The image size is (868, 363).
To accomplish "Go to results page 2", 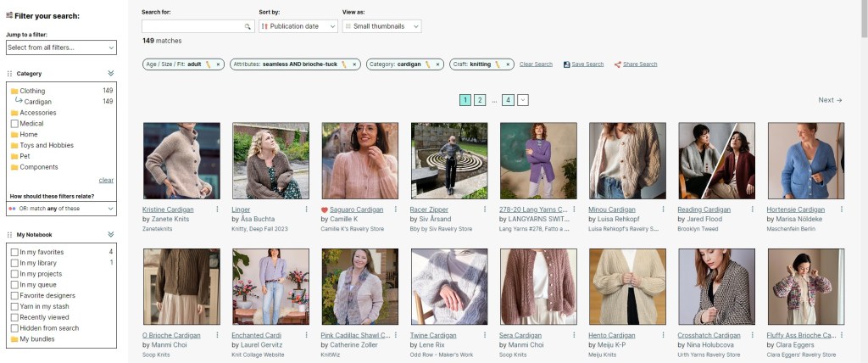I will point(480,100).
